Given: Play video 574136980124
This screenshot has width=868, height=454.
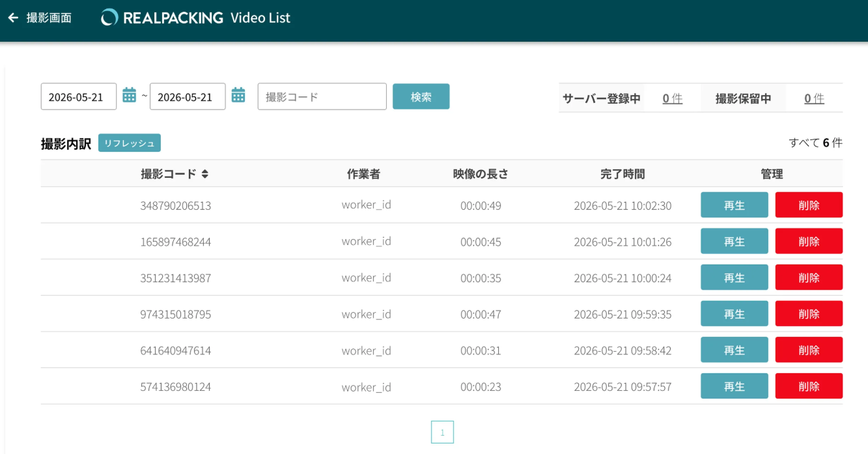Looking at the screenshot, I should point(735,386).
